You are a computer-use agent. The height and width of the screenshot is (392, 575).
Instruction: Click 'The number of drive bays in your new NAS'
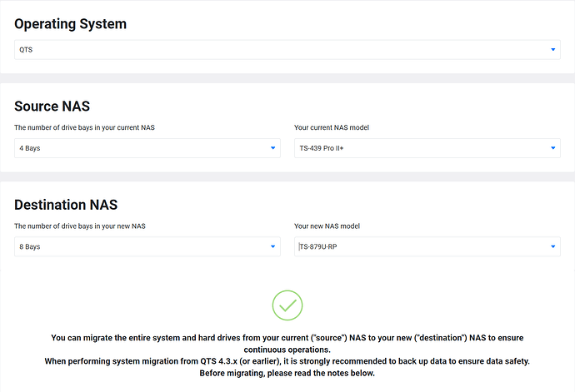80,226
